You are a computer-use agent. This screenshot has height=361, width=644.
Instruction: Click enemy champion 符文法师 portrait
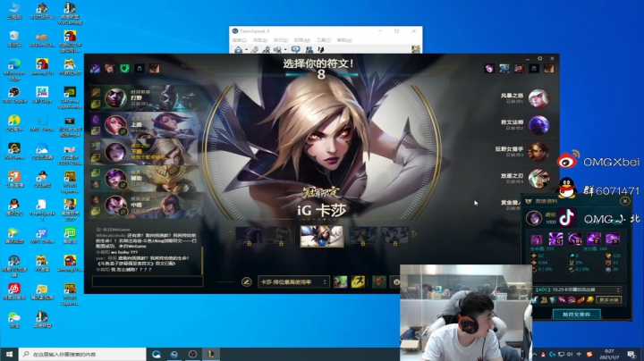coord(538,125)
